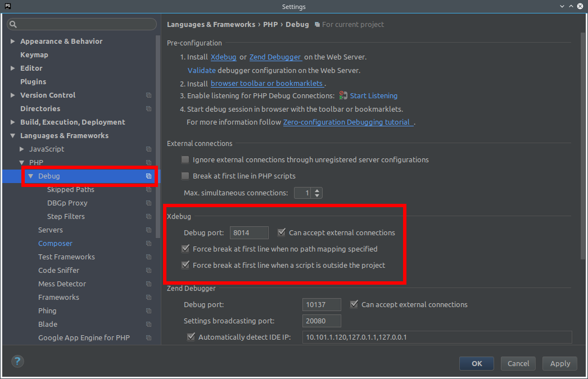Select Servers under PHP
This screenshot has width=588, height=379.
[50, 230]
